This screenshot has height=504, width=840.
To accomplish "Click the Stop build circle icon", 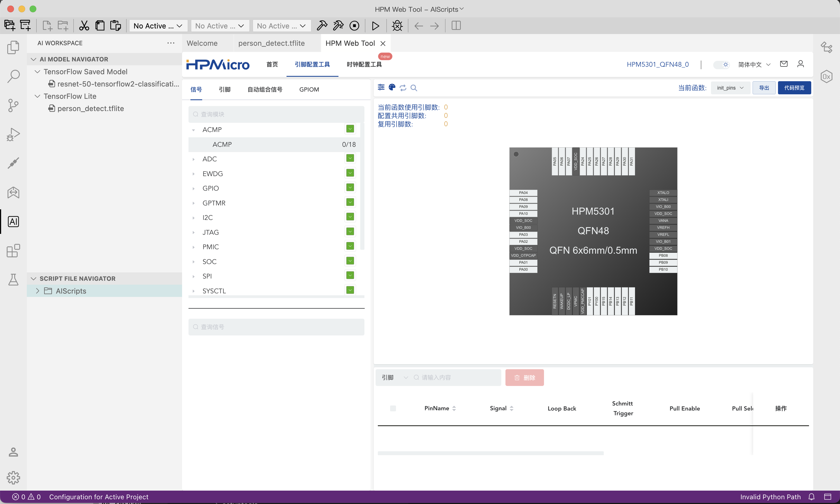I will [354, 26].
